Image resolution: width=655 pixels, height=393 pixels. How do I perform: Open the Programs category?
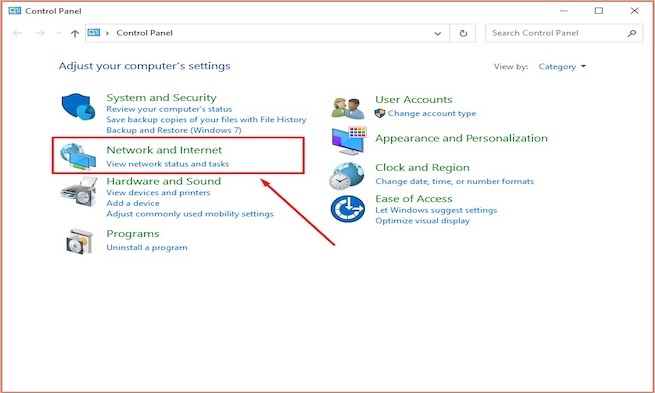(133, 233)
